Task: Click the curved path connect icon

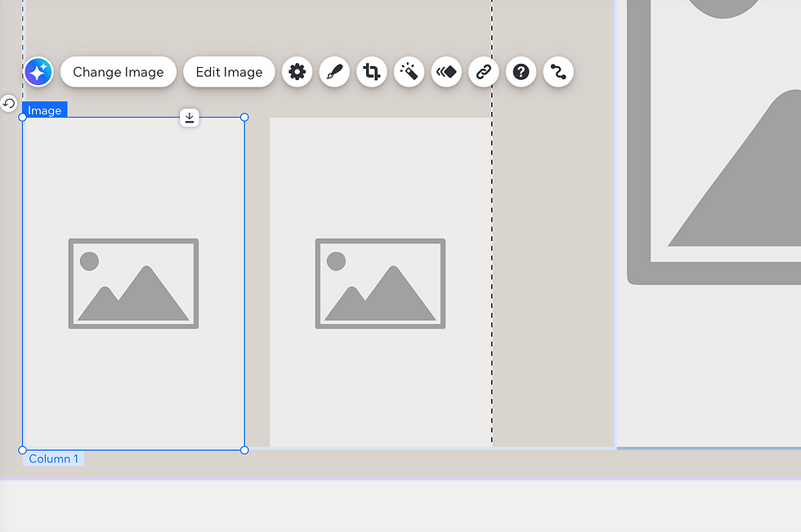Action: [558, 72]
